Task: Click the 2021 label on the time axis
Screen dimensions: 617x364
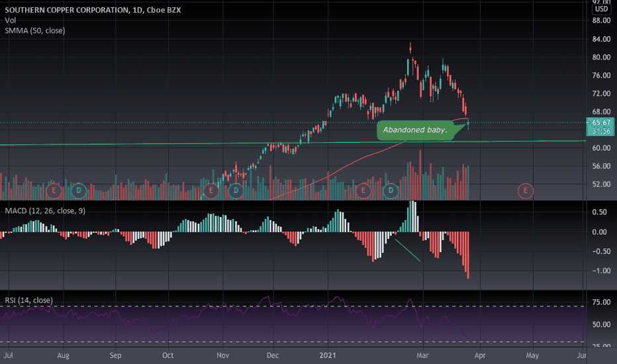Action: (x=328, y=355)
